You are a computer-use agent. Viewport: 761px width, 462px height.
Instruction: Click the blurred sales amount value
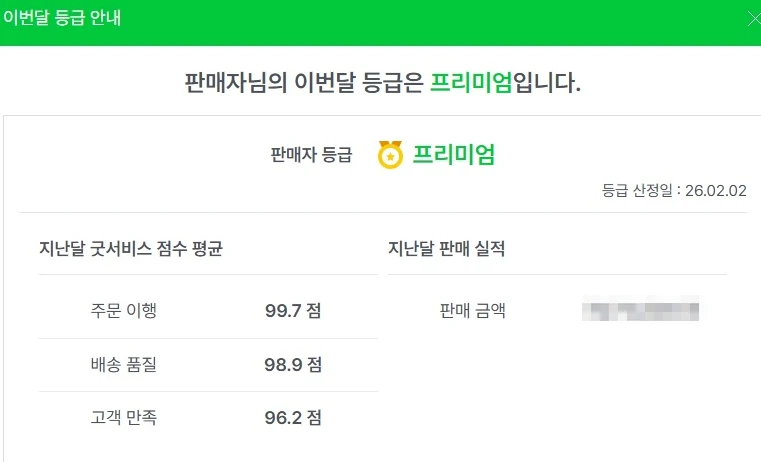coord(640,310)
